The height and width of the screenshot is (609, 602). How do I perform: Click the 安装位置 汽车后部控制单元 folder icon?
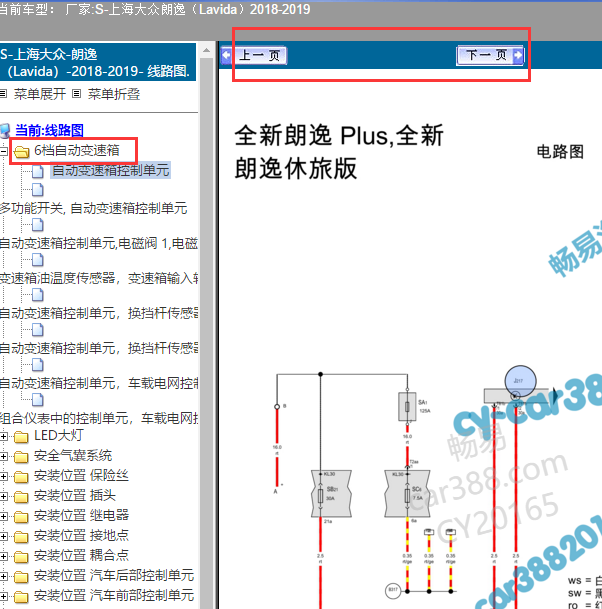(21, 577)
